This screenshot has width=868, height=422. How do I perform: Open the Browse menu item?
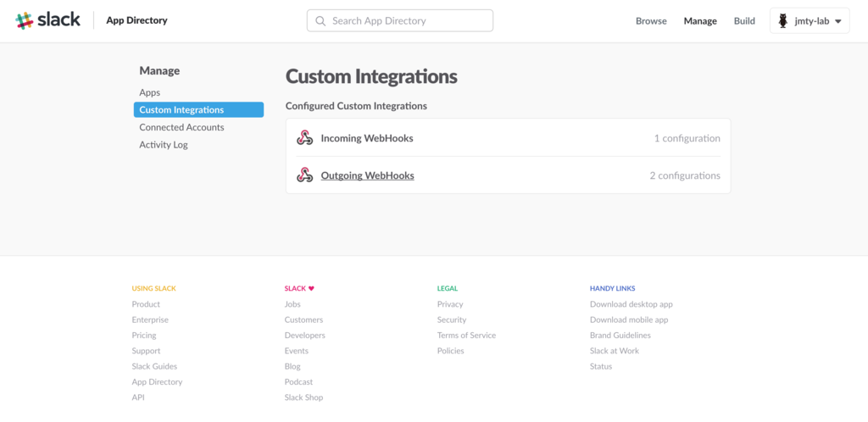pyautogui.click(x=651, y=21)
